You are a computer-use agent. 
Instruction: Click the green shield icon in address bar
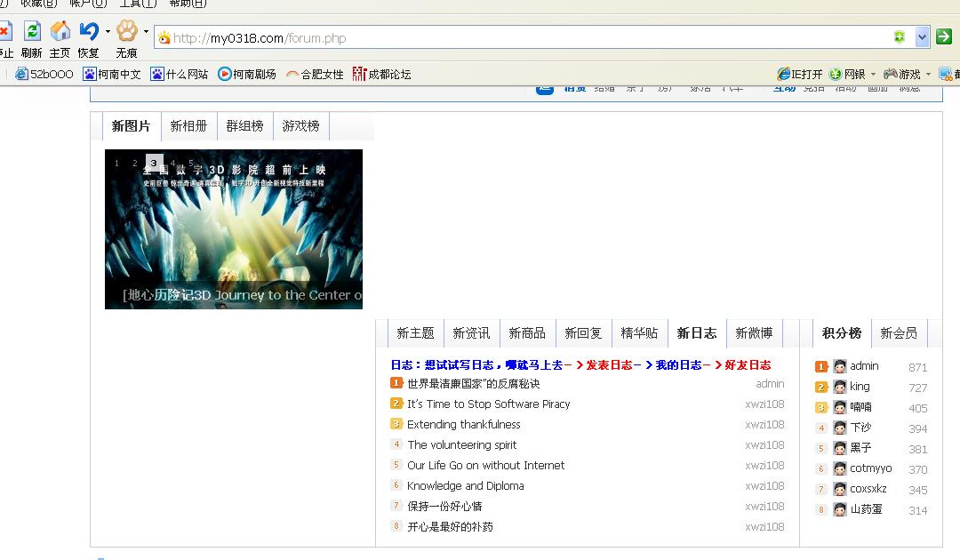coord(899,37)
